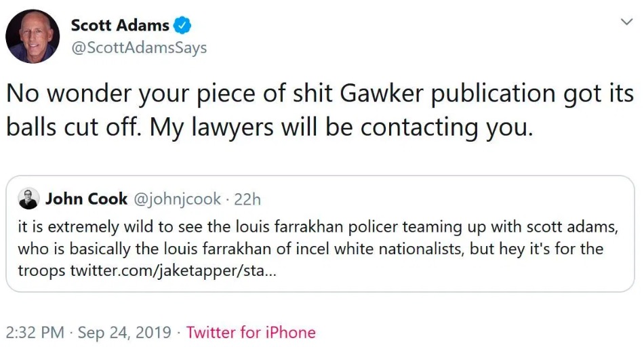The width and height of the screenshot is (644, 347).
Task: Click the 2:32 PM tweet time
Action: tap(35, 332)
